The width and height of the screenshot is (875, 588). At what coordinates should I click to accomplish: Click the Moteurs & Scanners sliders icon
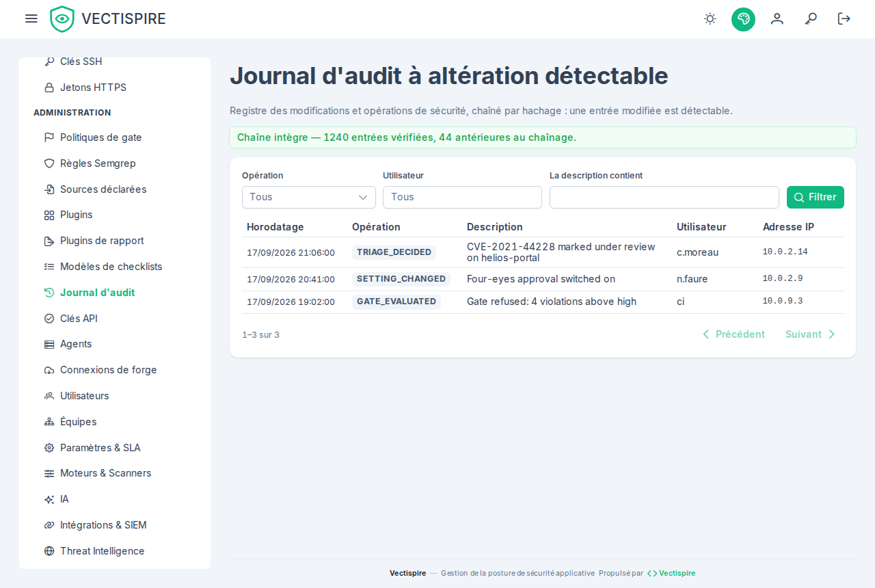pos(49,473)
